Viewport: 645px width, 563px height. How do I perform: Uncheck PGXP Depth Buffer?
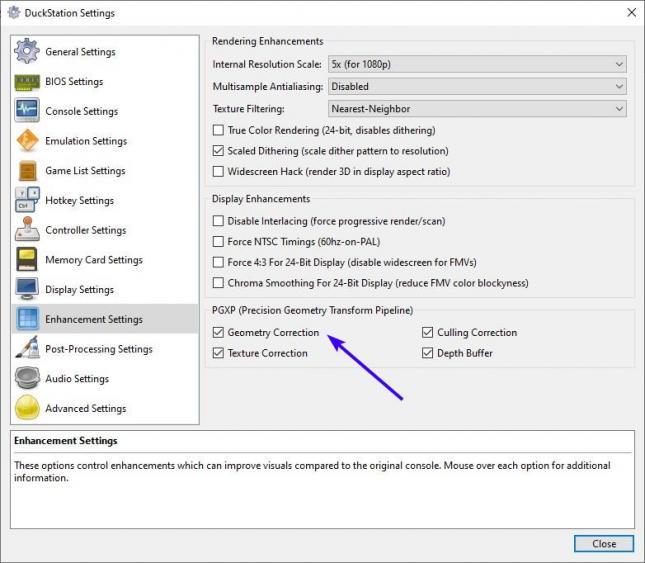(427, 353)
